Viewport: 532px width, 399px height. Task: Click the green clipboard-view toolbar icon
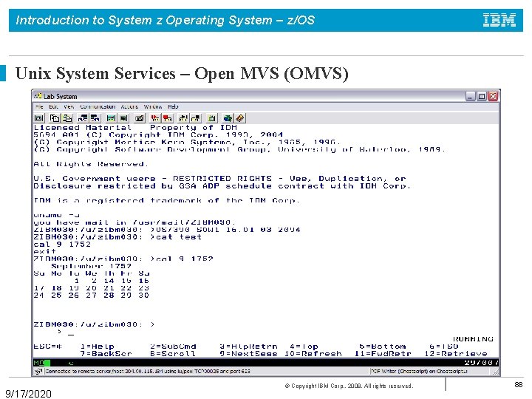[212, 118]
